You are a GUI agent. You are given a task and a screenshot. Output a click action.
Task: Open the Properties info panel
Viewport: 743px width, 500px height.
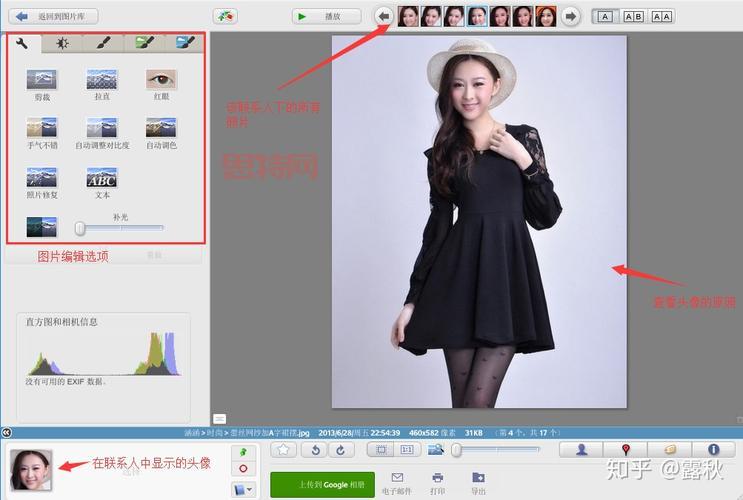(714, 449)
